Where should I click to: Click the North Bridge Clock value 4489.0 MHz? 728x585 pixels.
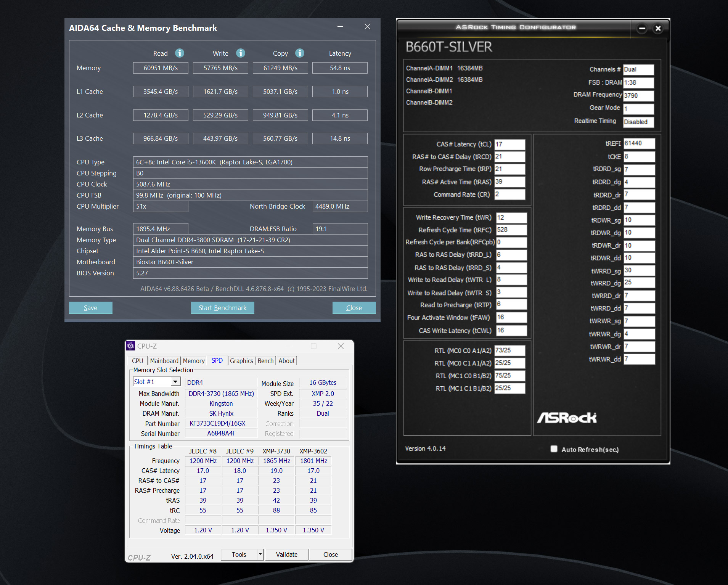point(340,206)
